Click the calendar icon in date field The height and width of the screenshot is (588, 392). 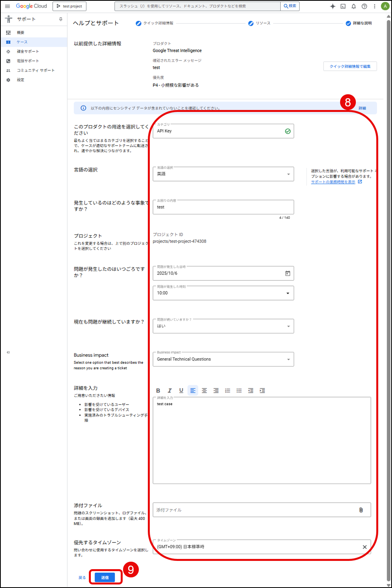[x=287, y=273]
